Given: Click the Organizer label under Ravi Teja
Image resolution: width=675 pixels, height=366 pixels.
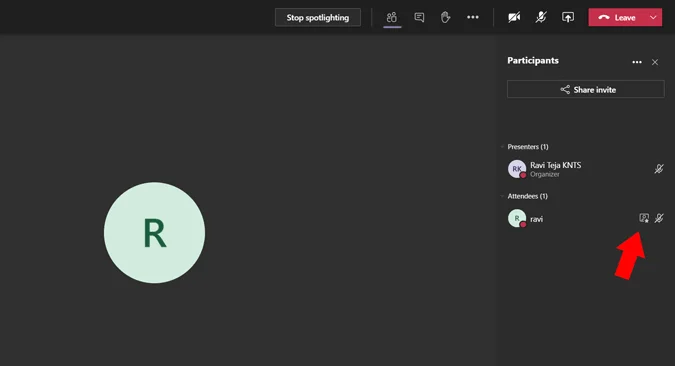Looking at the screenshot, I should click(545, 174).
